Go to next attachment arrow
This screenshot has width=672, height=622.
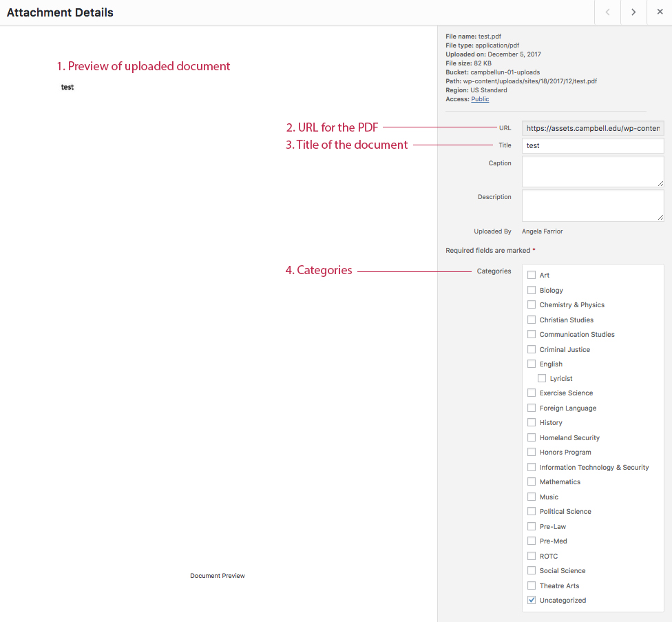pos(633,12)
